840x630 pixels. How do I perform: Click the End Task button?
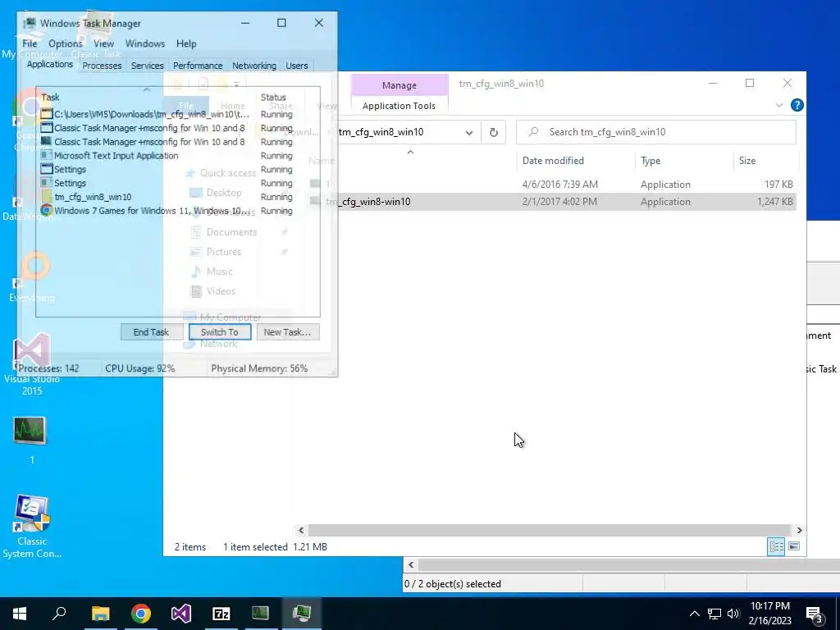point(151,332)
